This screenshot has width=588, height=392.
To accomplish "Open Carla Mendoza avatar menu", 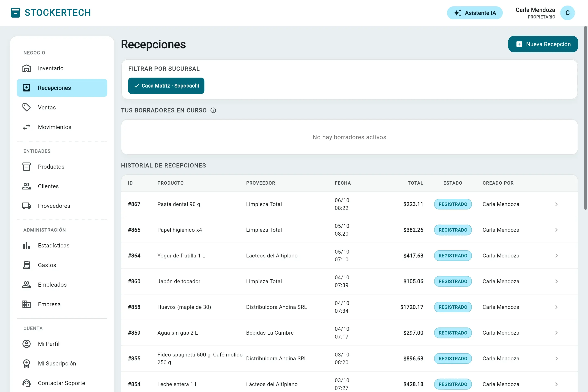I will [568, 13].
